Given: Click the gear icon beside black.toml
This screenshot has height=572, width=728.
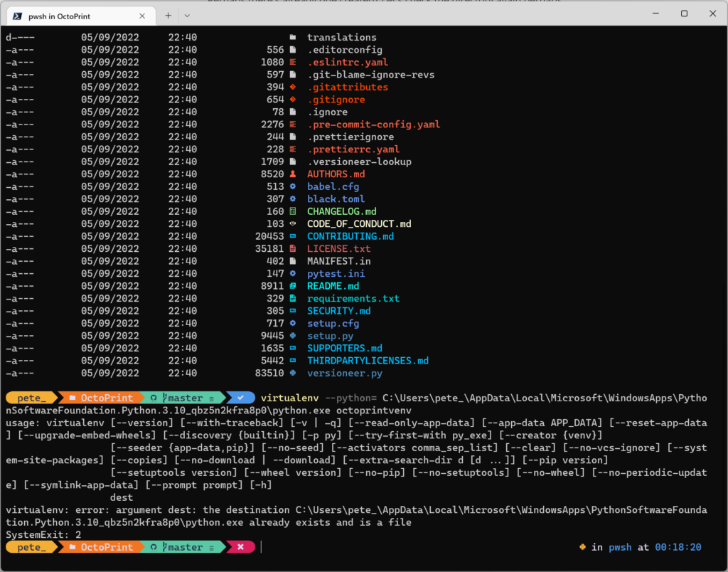Looking at the screenshot, I should pos(293,199).
